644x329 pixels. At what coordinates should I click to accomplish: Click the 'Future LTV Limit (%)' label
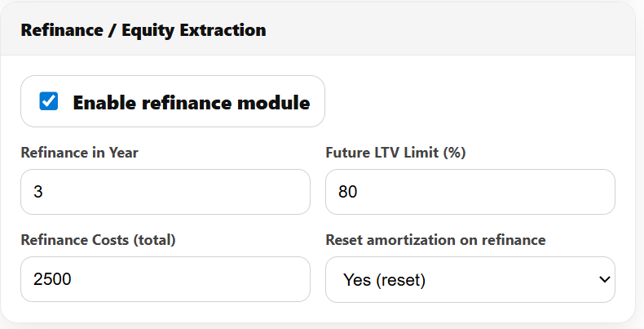tap(395, 153)
